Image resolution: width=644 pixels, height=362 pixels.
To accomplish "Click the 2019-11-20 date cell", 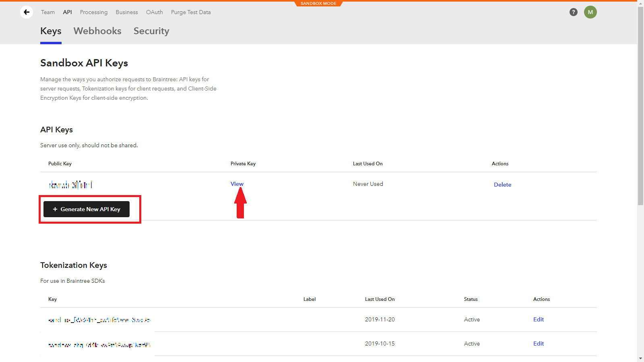I will coord(380,319).
